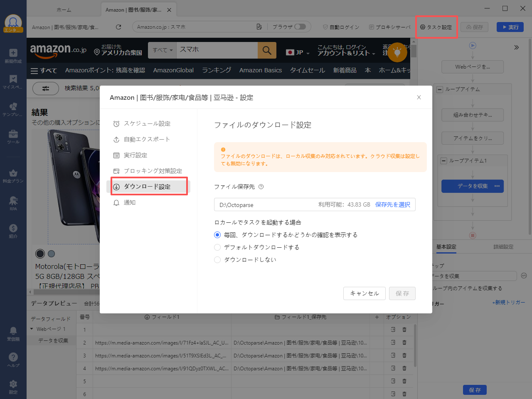532x399 pixels.
Task: Open タスク設定 in the top toolbar
Action: click(x=436, y=27)
